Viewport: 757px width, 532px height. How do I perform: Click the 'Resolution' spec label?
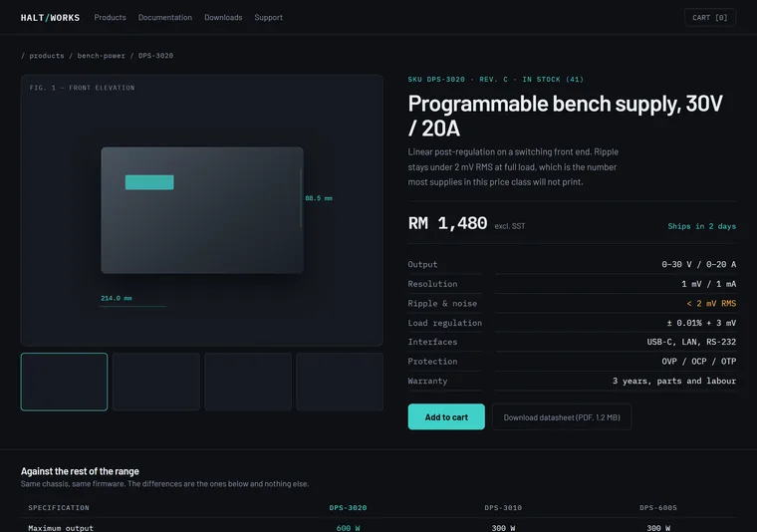click(432, 284)
